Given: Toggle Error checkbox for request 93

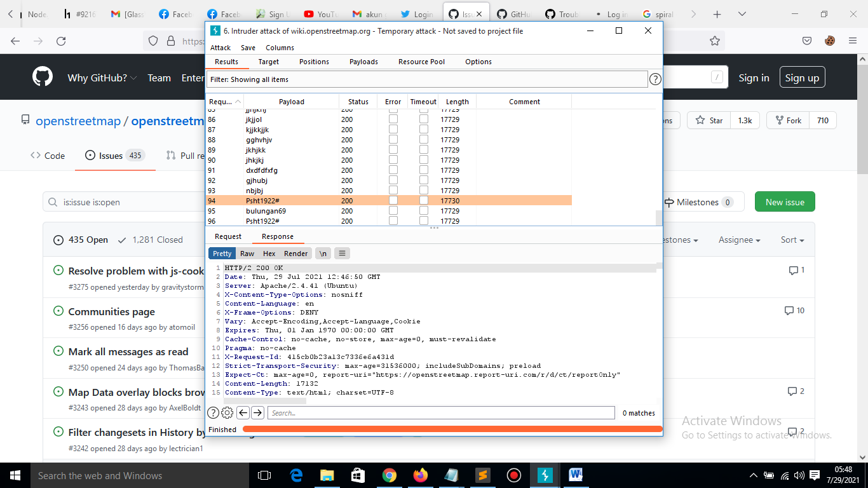Looking at the screenshot, I should (393, 191).
